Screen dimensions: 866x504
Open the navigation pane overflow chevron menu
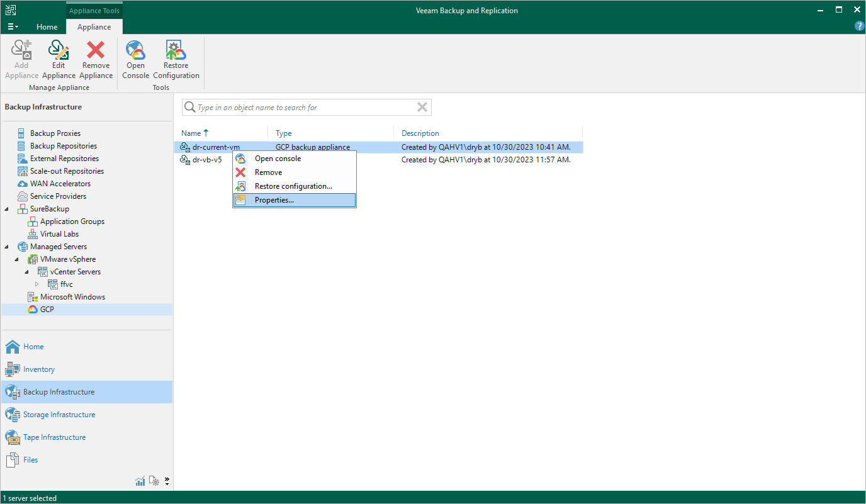point(167,481)
